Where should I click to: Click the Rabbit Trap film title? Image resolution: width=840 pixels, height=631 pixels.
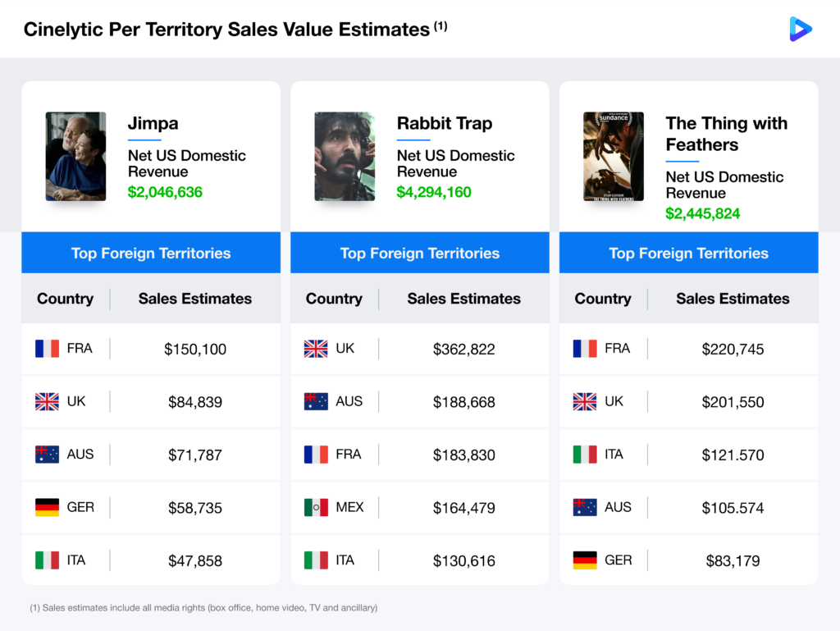pos(445,124)
